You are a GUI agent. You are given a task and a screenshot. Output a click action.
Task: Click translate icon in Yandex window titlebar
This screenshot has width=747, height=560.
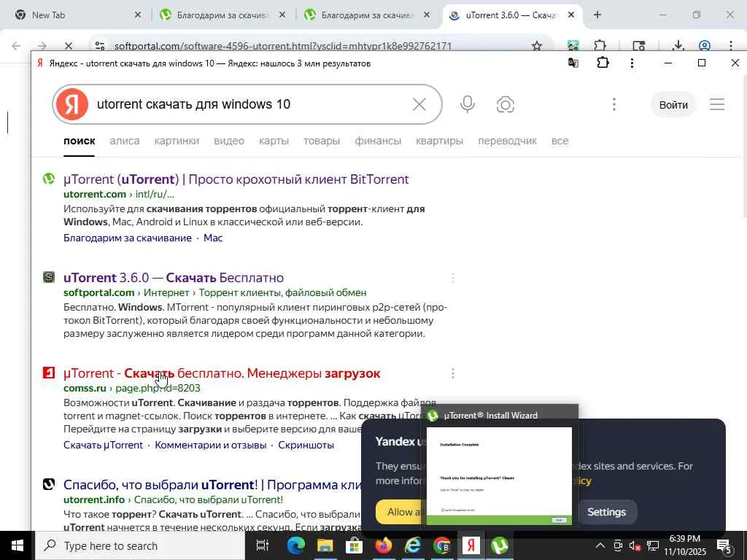[573, 63]
